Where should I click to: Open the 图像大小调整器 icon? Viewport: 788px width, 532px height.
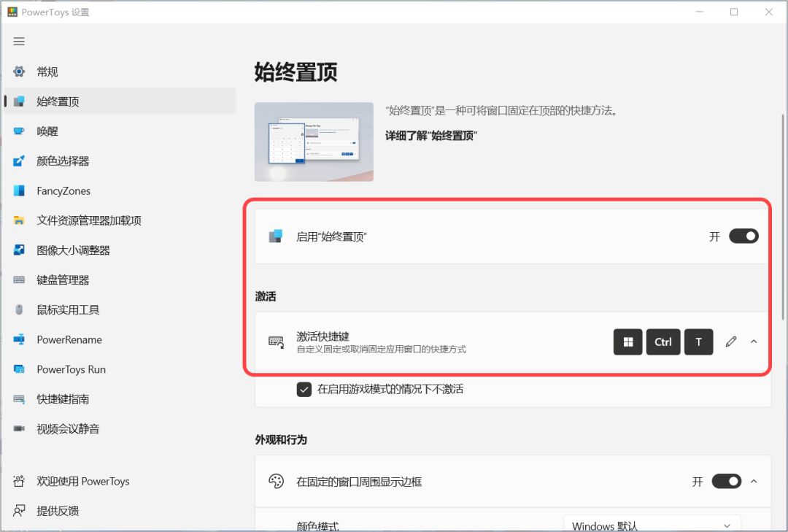click(x=19, y=250)
